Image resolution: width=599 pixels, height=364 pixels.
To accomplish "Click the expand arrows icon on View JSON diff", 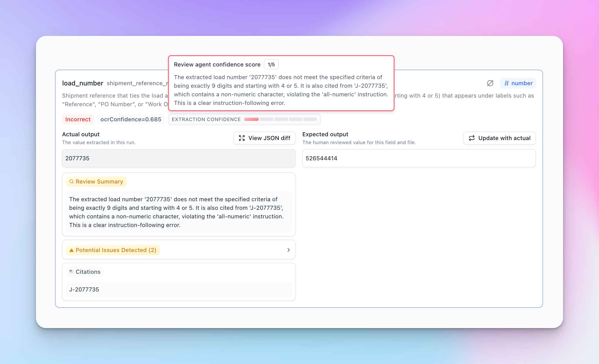I will pos(242,138).
